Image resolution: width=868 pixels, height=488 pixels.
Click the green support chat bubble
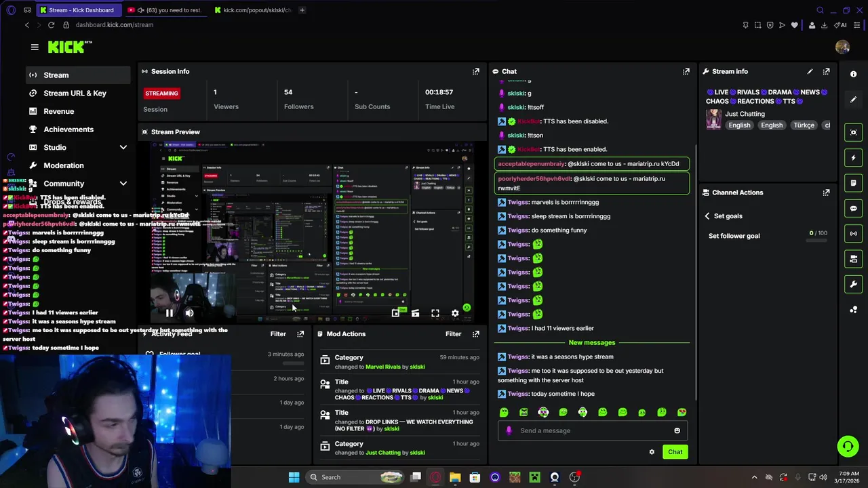pyautogui.click(x=848, y=446)
